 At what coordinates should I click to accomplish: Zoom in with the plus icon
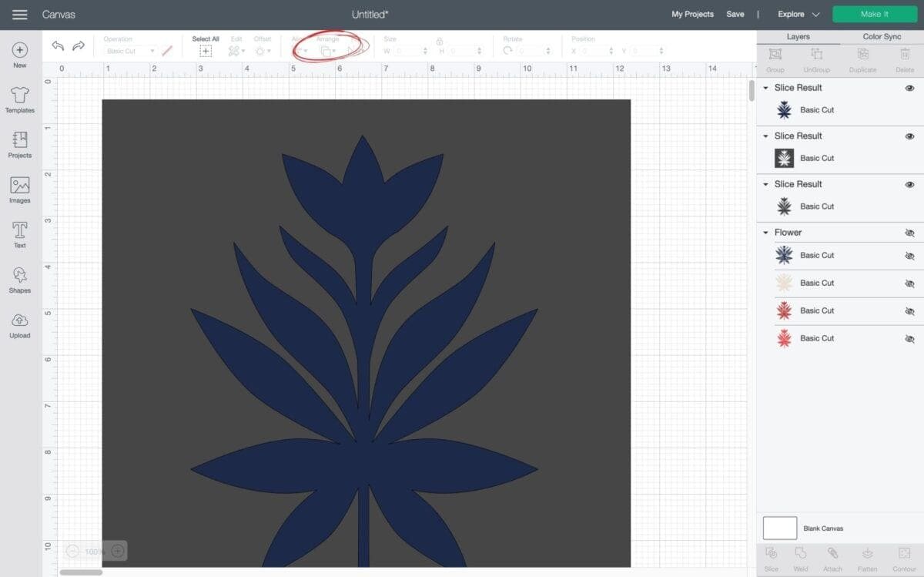tap(117, 551)
